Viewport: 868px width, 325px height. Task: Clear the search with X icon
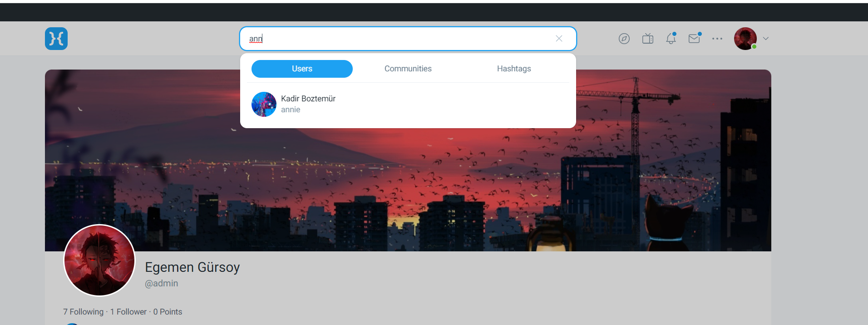(559, 39)
